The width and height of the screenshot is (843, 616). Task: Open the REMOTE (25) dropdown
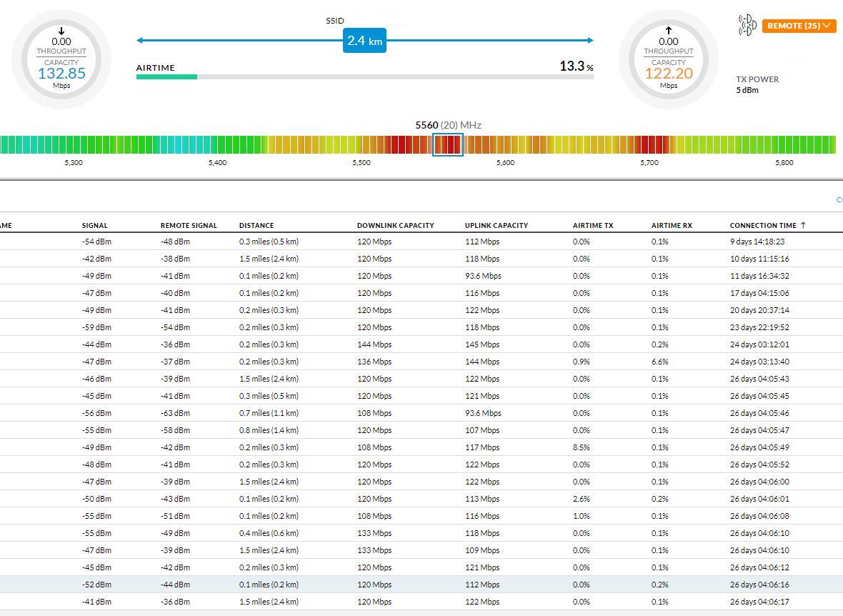click(799, 26)
